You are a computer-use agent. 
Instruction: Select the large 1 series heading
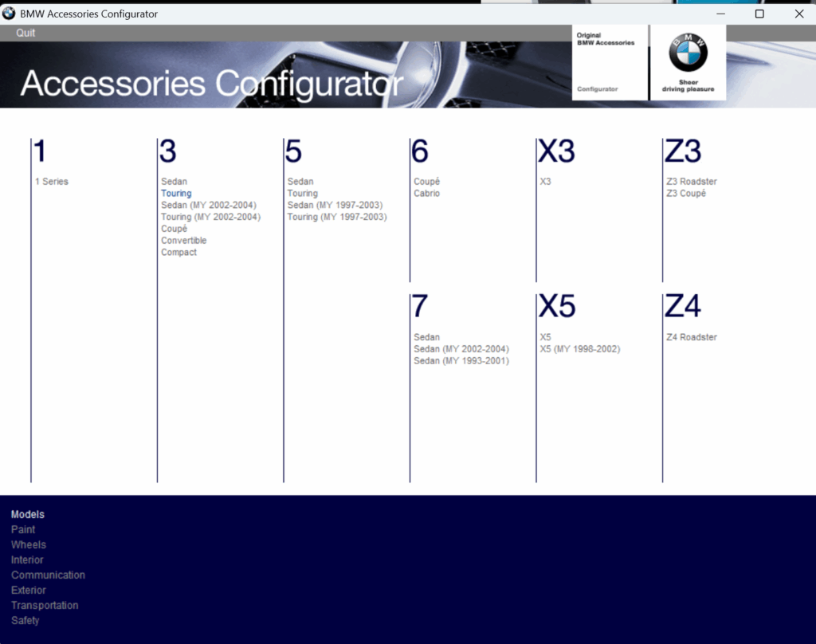[40, 151]
